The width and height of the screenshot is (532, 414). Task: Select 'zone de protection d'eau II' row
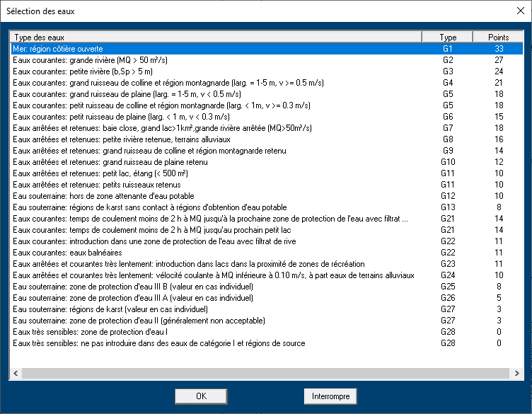(x=267, y=321)
